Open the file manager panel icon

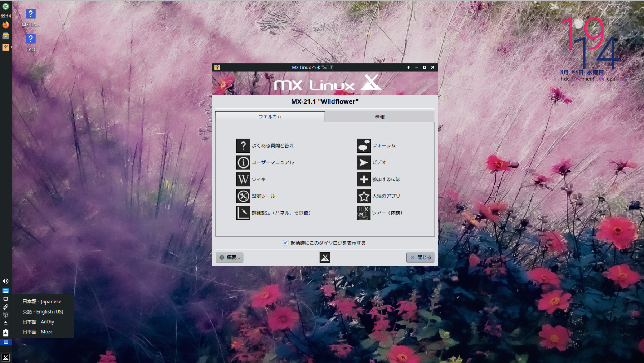5,36
